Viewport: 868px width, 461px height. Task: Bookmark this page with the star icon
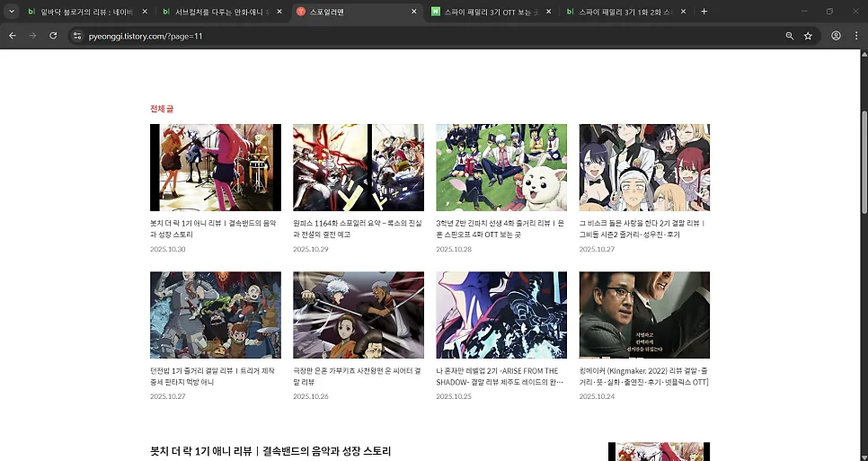pyautogui.click(x=808, y=36)
